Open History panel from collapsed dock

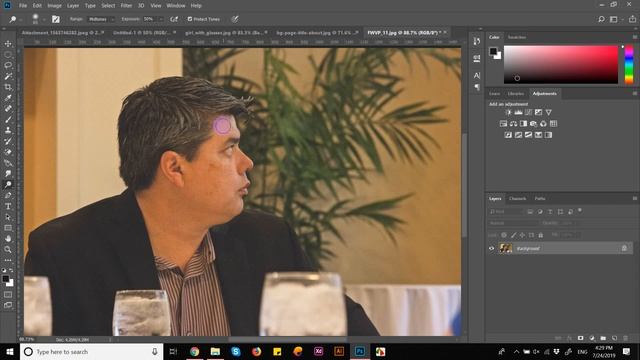point(477,41)
